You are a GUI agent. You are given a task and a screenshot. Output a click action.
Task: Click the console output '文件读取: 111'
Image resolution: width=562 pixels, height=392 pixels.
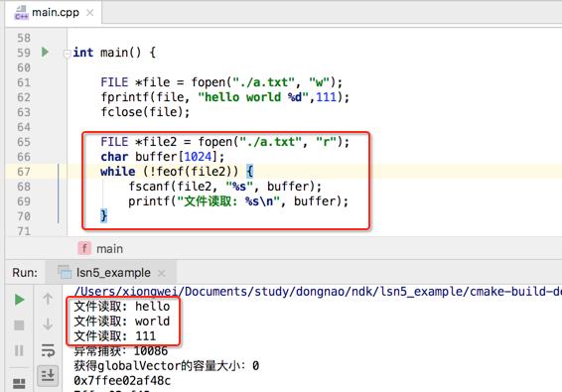(115, 336)
